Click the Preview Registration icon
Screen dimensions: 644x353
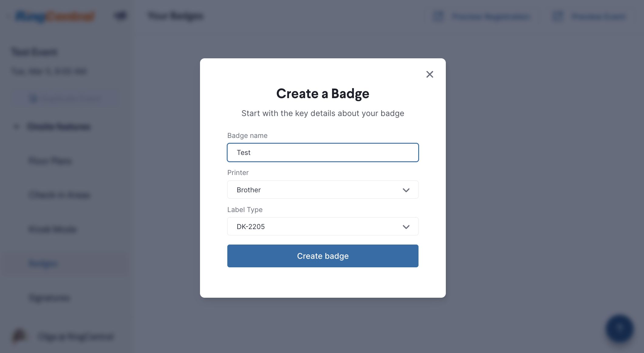(x=438, y=16)
